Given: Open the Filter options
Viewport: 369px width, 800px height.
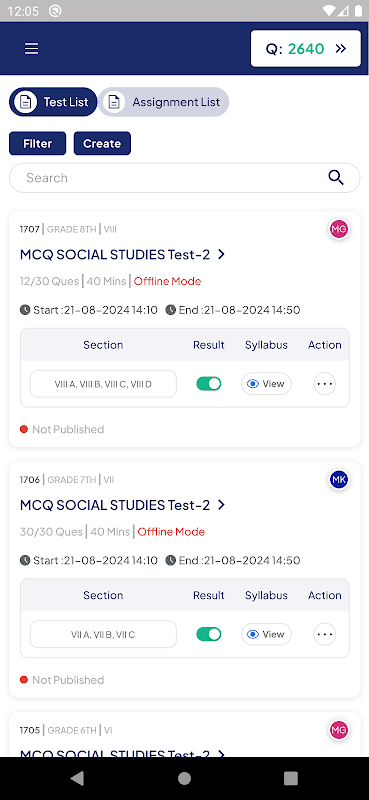Looking at the screenshot, I should coord(37,143).
